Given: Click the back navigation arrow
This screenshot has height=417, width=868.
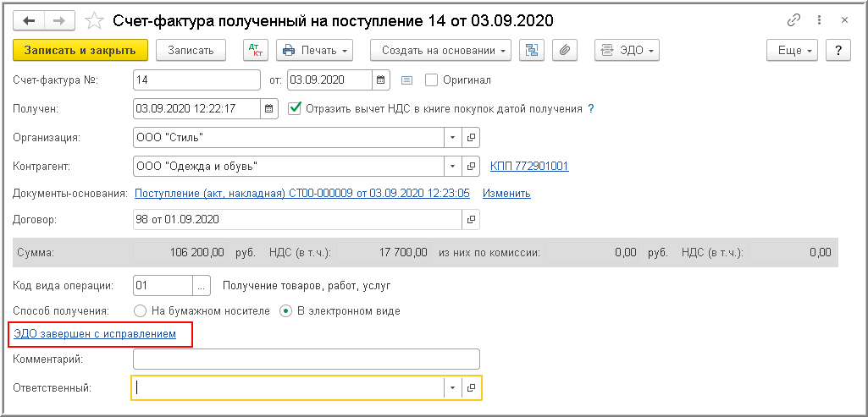Looking at the screenshot, I should 30,19.
